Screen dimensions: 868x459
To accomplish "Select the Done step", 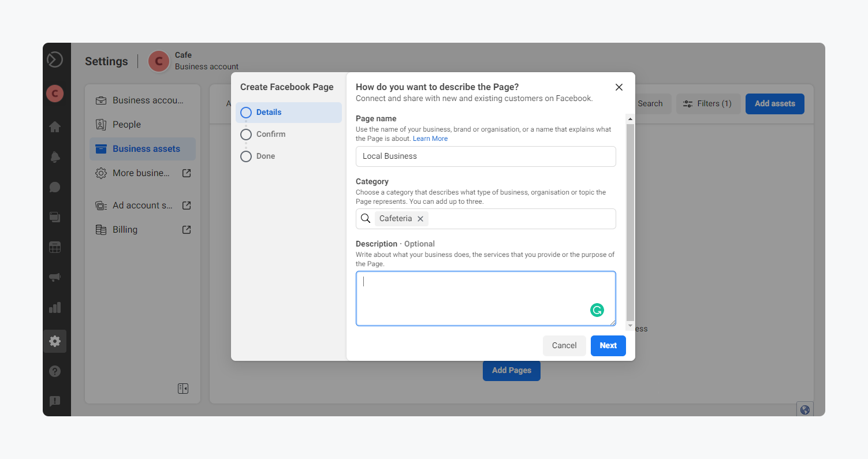I will tap(289, 156).
